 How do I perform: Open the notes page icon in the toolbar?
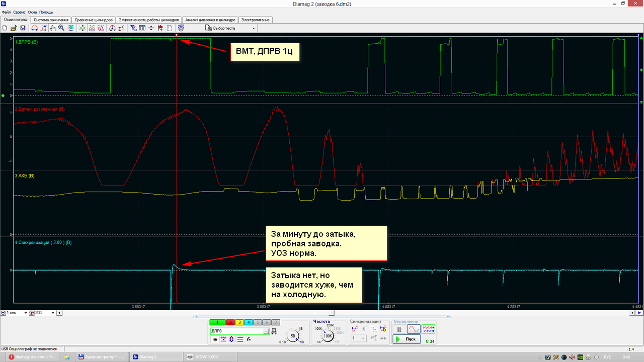point(169,28)
